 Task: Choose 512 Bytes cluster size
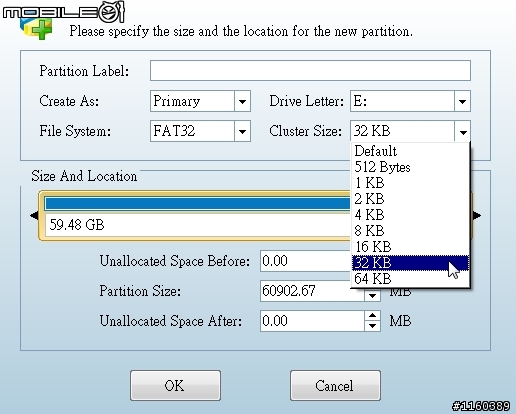410,167
